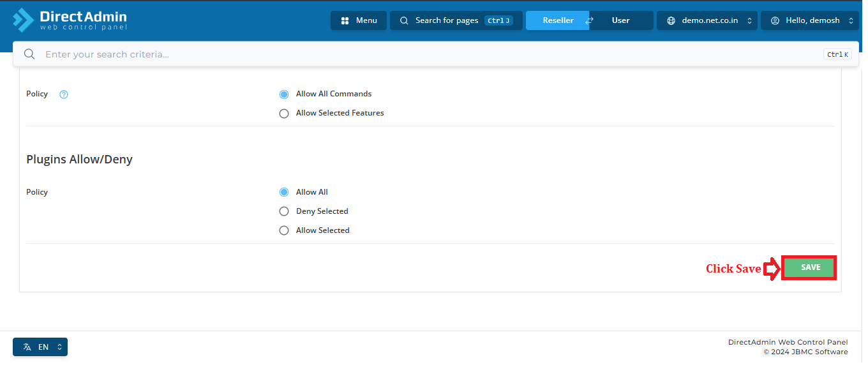Click the DirectAdmin logo icon
The width and height of the screenshot is (868, 367).
pyautogui.click(x=24, y=20)
